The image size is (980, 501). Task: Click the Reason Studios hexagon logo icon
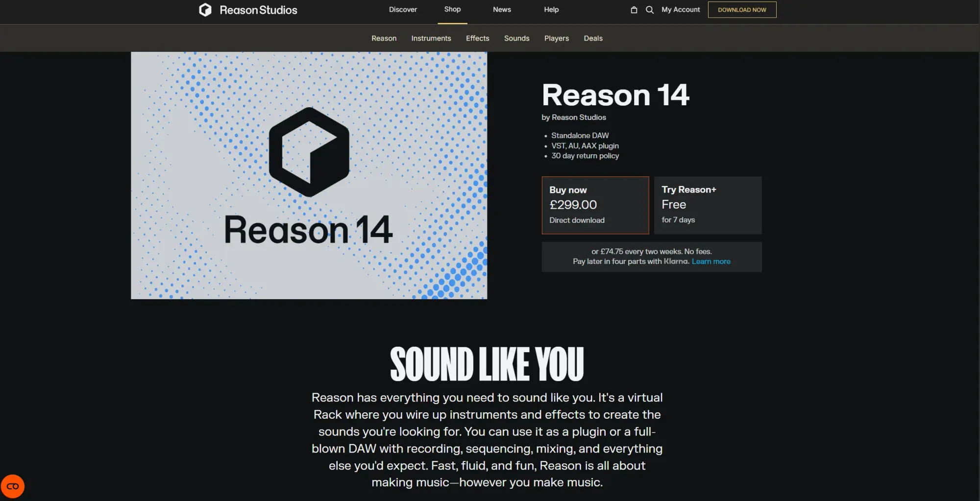(205, 10)
